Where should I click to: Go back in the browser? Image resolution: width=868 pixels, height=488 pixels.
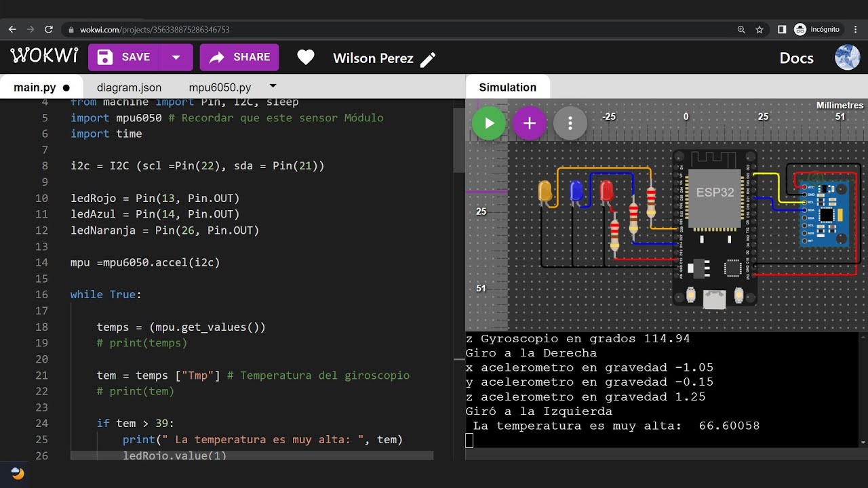[x=12, y=30]
